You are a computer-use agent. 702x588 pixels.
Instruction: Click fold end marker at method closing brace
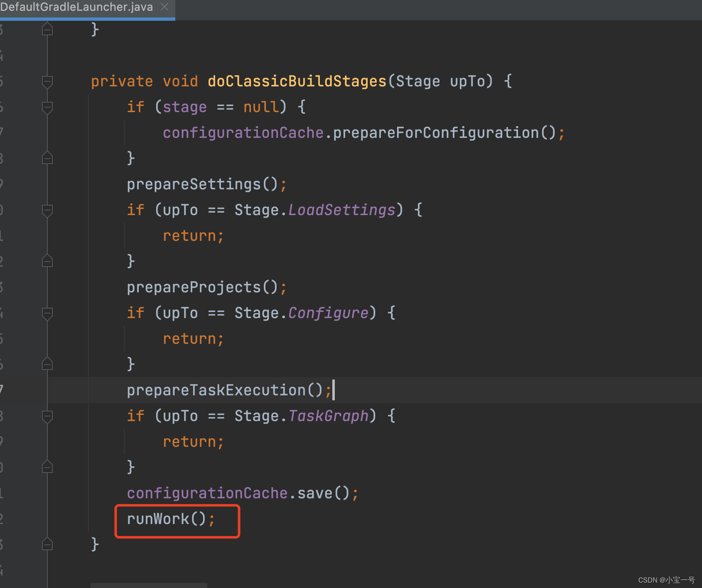click(x=47, y=544)
